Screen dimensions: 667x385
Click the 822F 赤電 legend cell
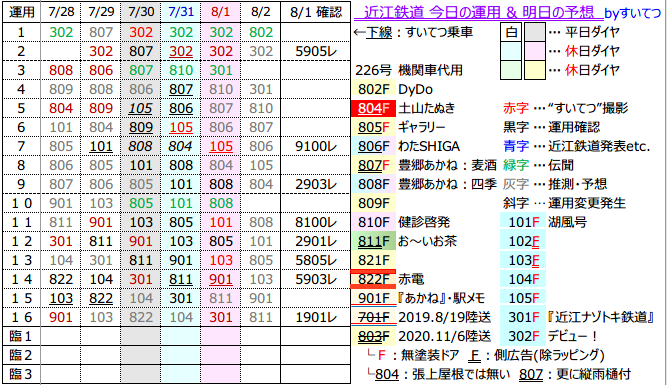click(373, 279)
